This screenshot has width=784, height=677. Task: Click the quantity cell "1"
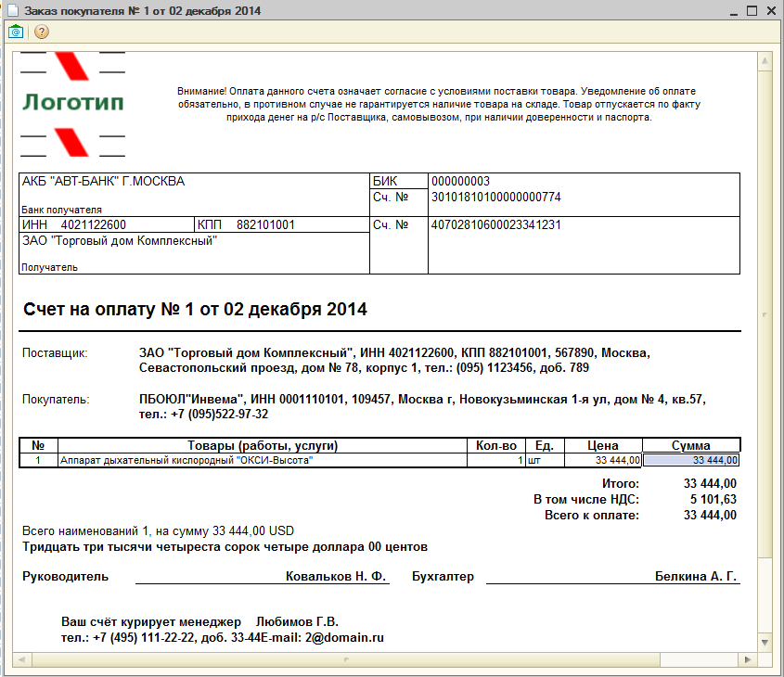point(496,460)
